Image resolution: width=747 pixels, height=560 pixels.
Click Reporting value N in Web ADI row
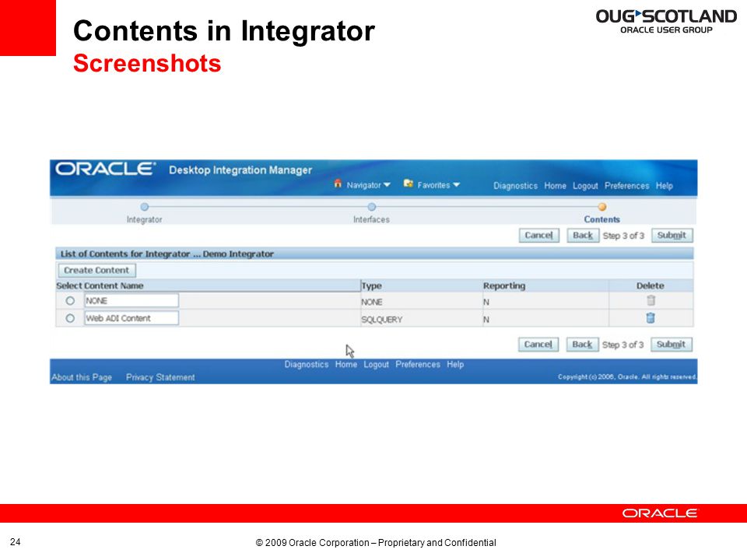486,320
